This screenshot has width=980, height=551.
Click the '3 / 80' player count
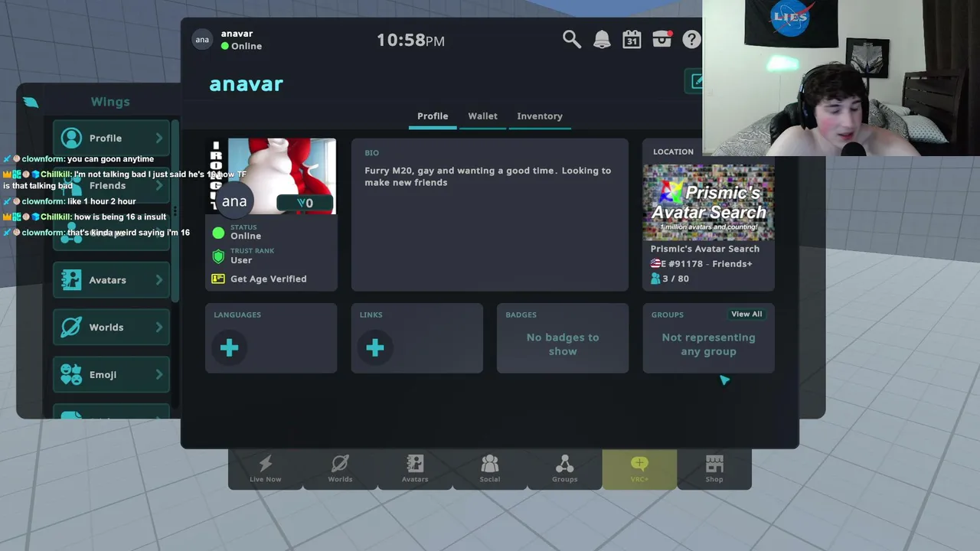point(676,279)
